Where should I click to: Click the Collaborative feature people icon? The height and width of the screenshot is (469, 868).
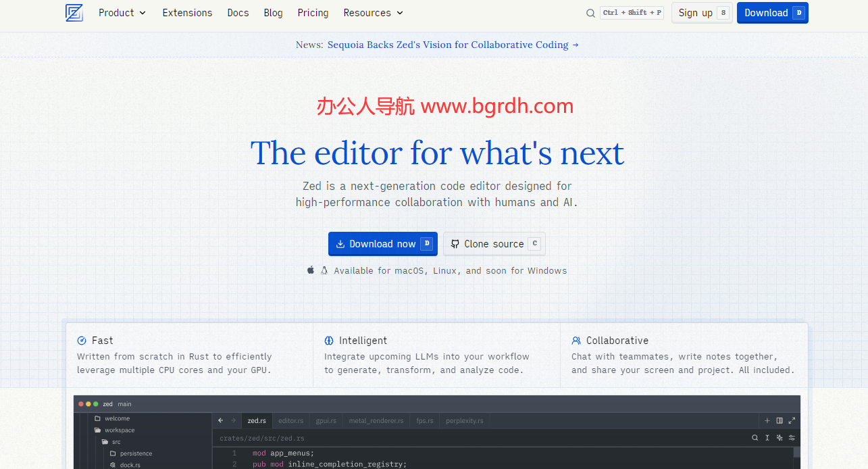(x=576, y=341)
